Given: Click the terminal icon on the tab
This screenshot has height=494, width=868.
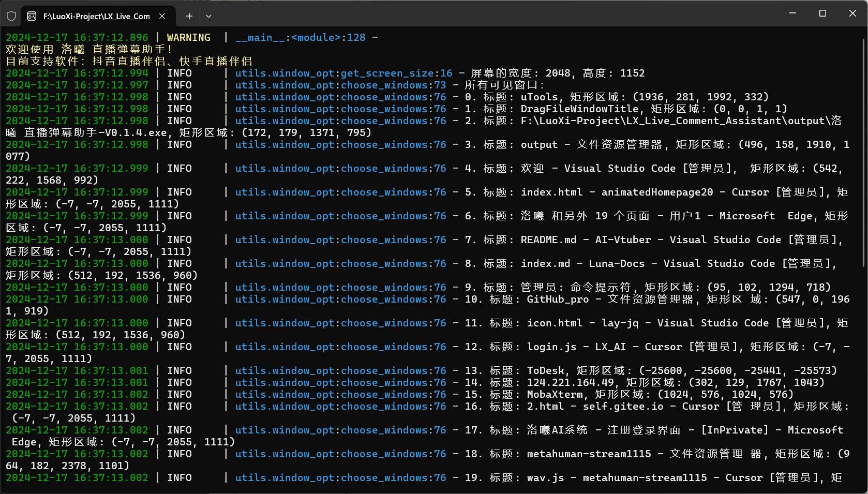Looking at the screenshot, I should [x=32, y=16].
